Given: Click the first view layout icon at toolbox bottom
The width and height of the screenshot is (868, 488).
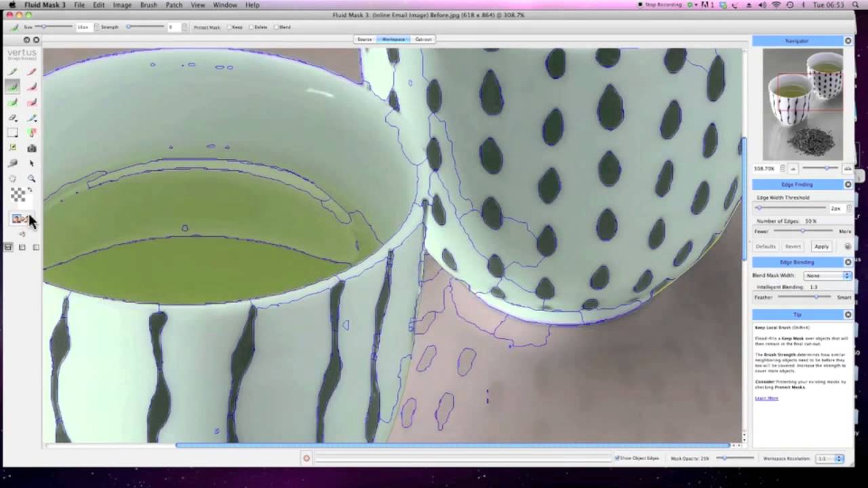Looking at the screenshot, I should tap(8, 247).
